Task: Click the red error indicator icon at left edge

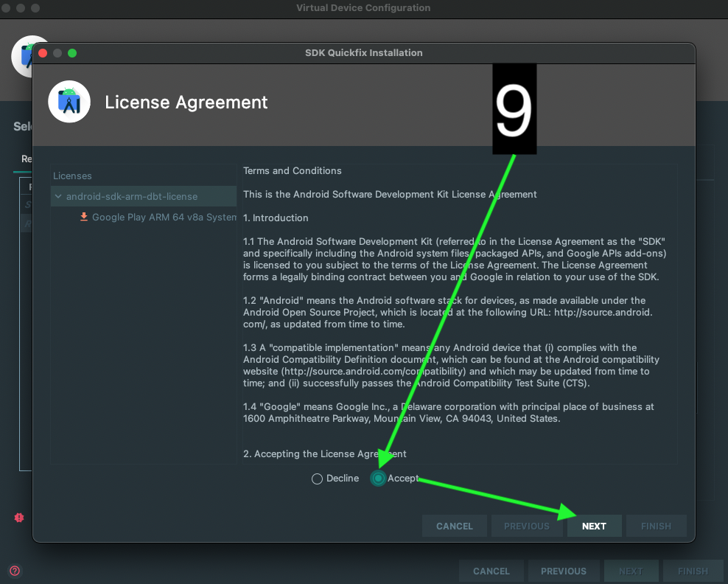Action: [x=19, y=518]
